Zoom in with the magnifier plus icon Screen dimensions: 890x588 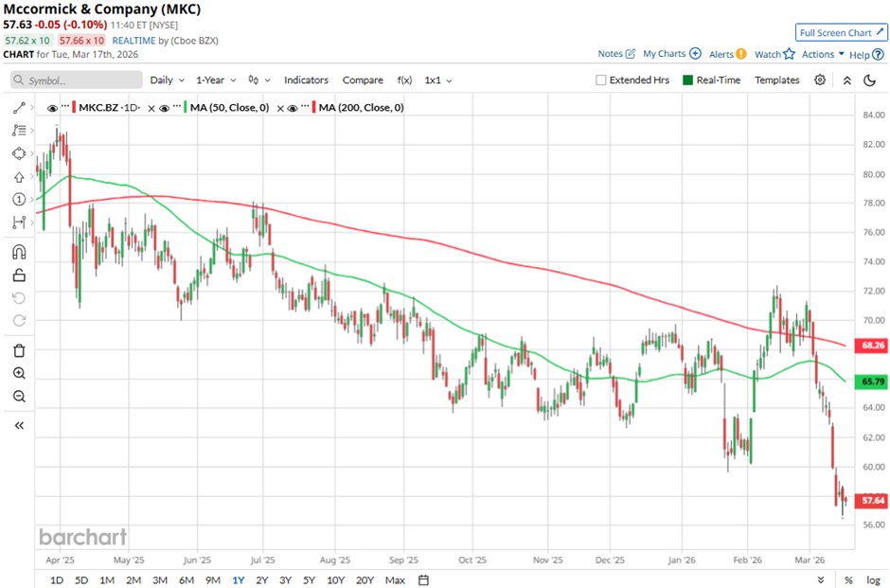point(19,373)
